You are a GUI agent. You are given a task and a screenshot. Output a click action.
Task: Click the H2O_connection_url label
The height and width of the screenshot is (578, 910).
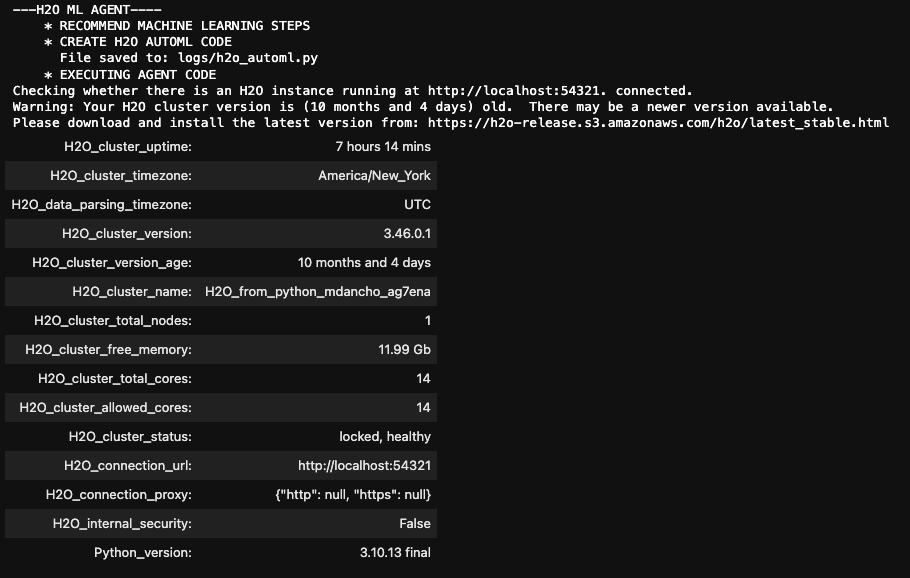[128, 466]
